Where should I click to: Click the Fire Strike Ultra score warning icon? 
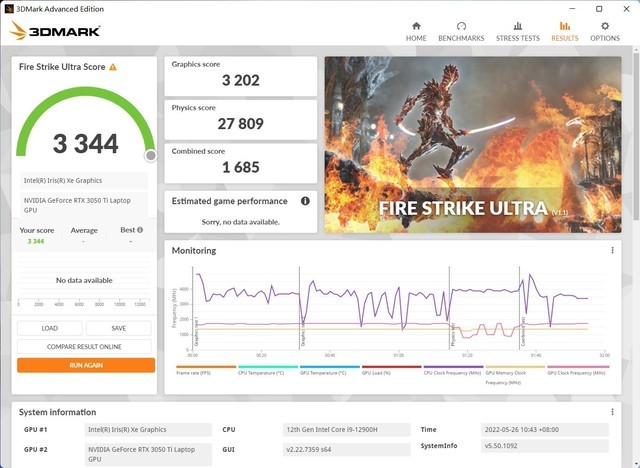coord(113,67)
